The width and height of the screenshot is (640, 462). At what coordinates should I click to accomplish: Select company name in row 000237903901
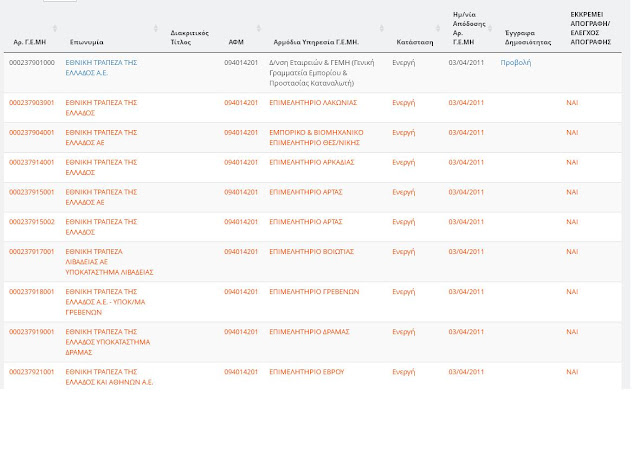101,108
